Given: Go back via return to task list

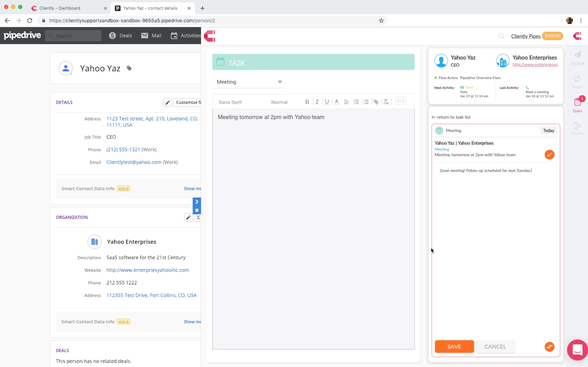Looking at the screenshot, I should pos(451,117).
